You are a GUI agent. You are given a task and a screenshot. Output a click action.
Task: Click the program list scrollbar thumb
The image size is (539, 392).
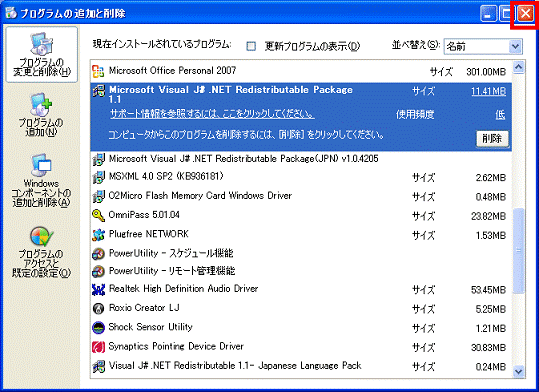point(518,251)
